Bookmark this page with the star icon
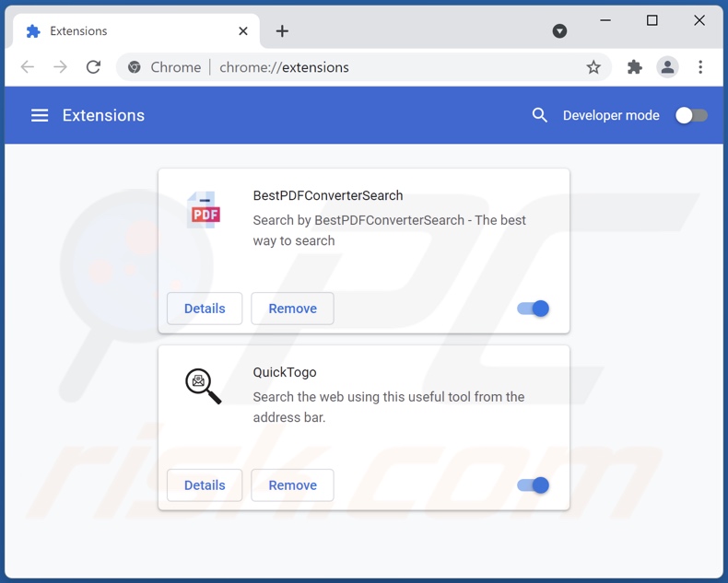Viewport: 728px width, 583px height. 593,67
